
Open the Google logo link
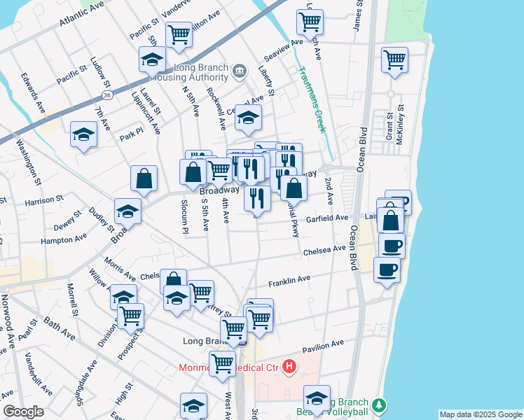pyautogui.click(x=23, y=412)
